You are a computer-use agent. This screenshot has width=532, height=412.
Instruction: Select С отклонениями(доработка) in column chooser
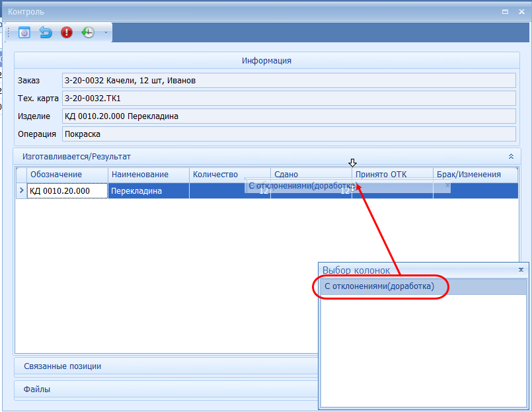[x=379, y=286]
